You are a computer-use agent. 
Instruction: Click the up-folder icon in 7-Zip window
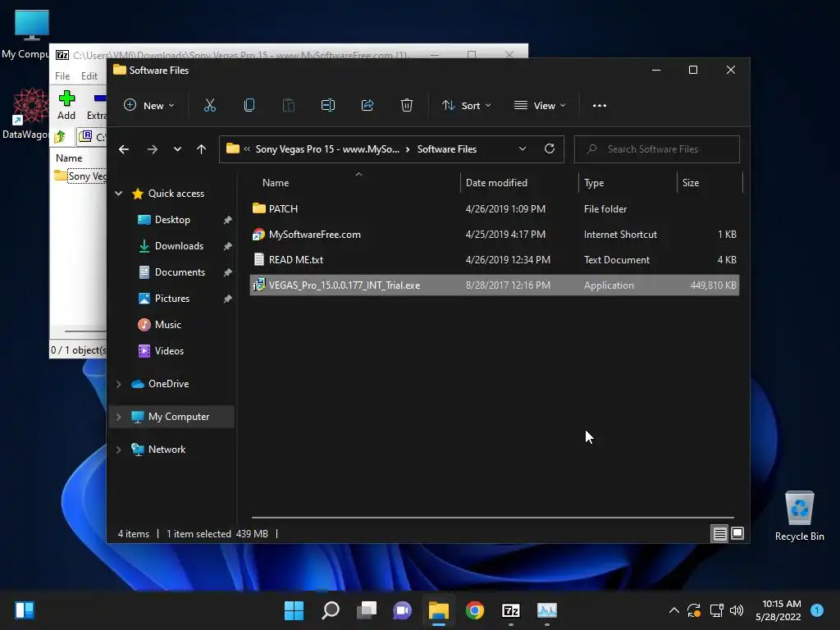coord(60,137)
